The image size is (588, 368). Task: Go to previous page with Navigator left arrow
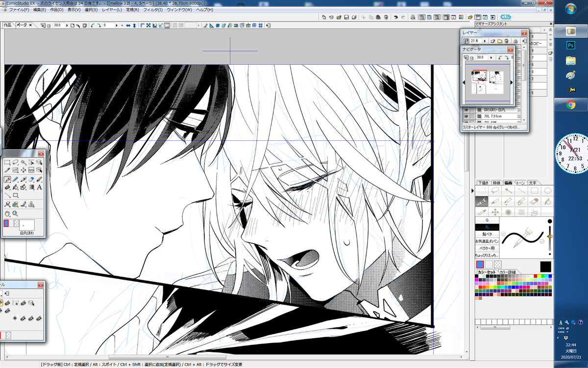464,82
